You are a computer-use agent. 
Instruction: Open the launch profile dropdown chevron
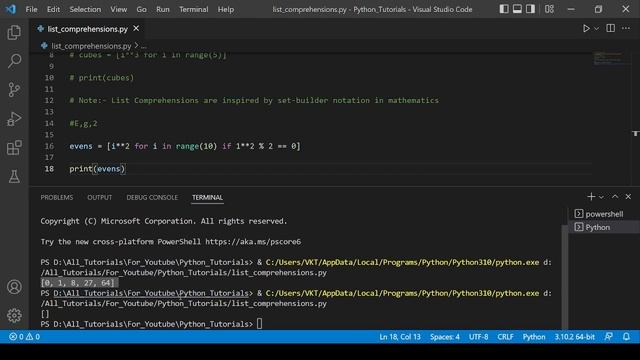601,198
